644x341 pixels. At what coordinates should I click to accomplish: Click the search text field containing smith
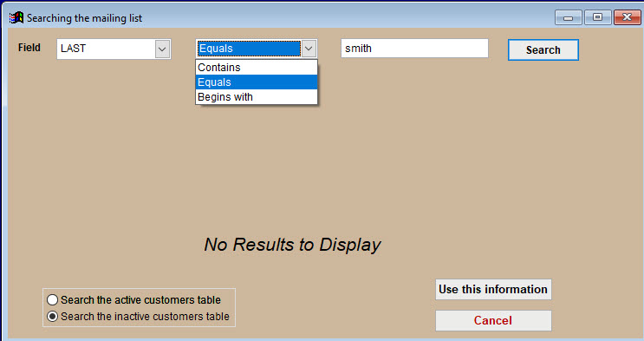pyautogui.click(x=414, y=49)
